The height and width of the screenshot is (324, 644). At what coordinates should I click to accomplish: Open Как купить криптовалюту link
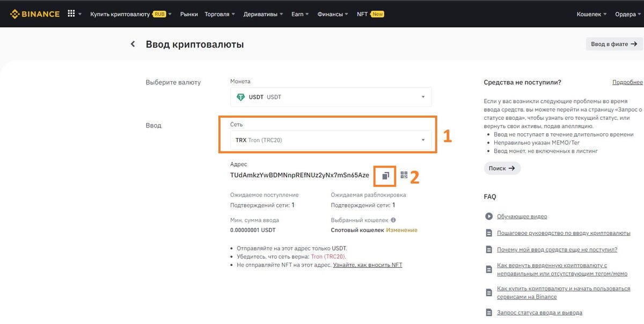[564, 293]
